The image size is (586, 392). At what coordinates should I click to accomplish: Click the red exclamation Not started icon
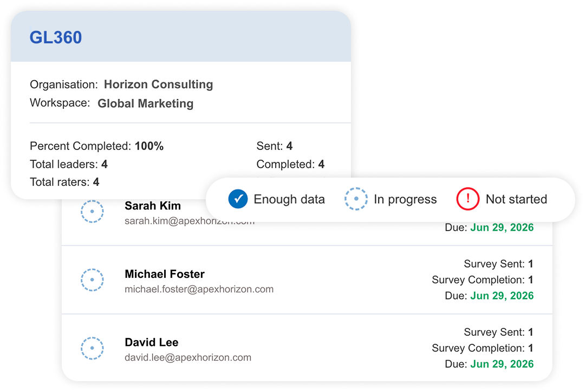(x=467, y=199)
